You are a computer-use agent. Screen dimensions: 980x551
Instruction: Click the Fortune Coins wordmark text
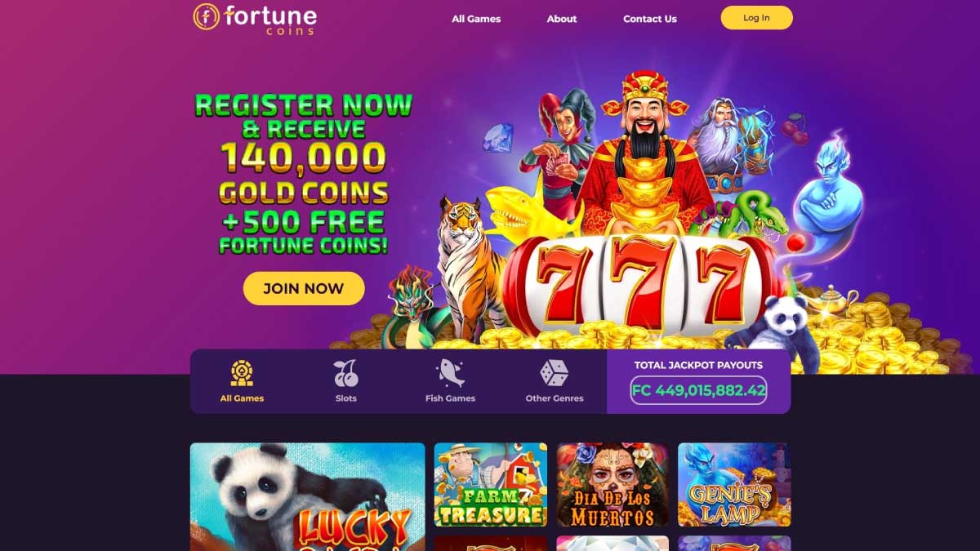pyautogui.click(x=269, y=19)
